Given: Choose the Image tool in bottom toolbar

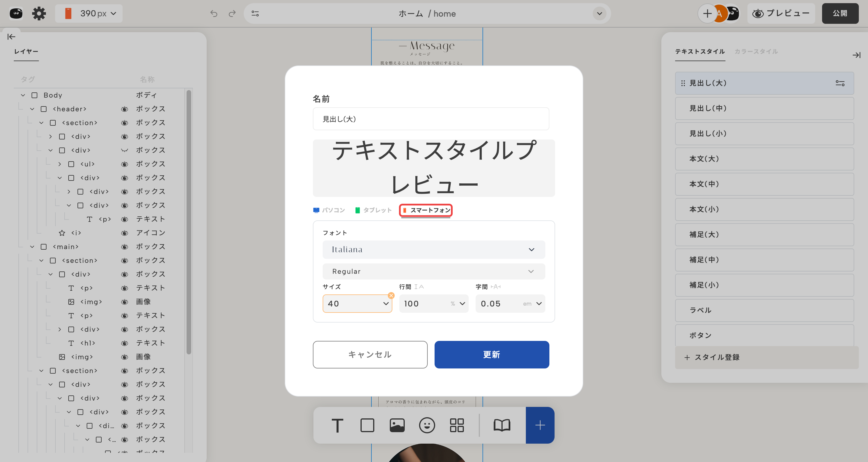Looking at the screenshot, I should [x=397, y=425].
